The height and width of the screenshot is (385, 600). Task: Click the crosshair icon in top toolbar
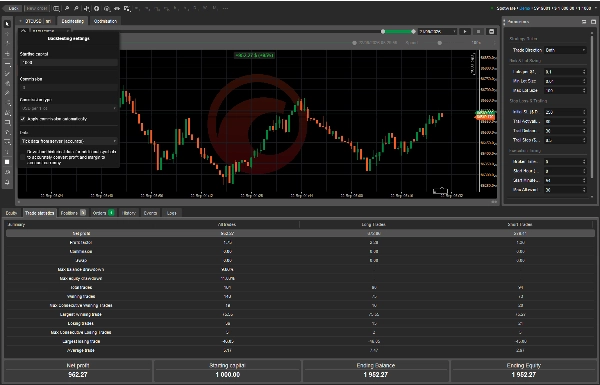click(x=86, y=8)
